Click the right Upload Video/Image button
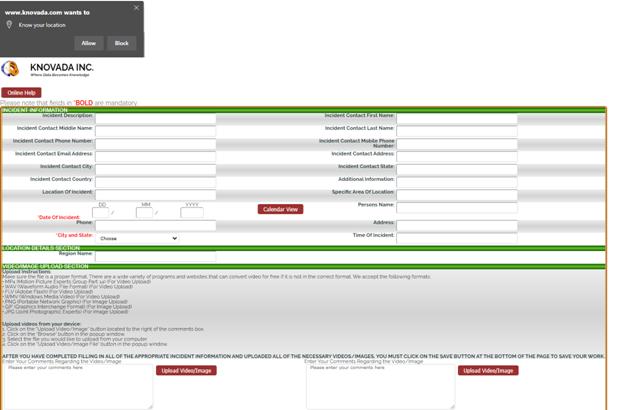The image size is (623, 410). (488, 370)
